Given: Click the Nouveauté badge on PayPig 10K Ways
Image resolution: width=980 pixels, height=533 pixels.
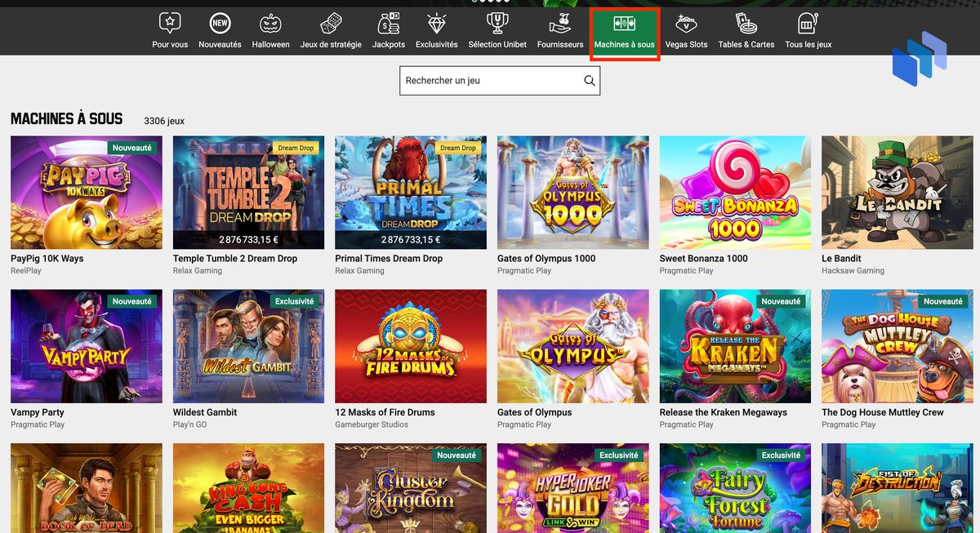Looking at the screenshot, I should (132, 148).
